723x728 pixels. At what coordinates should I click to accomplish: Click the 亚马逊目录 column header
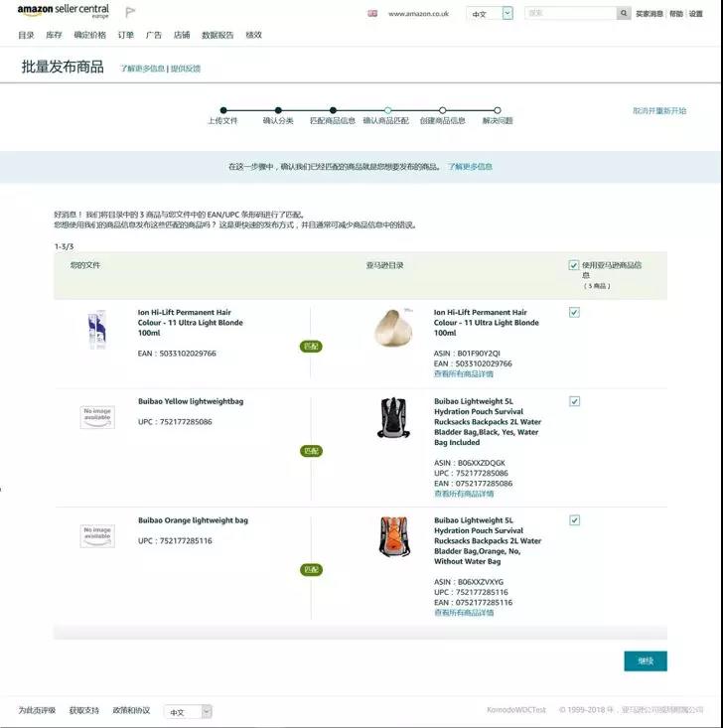[x=385, y=265]
